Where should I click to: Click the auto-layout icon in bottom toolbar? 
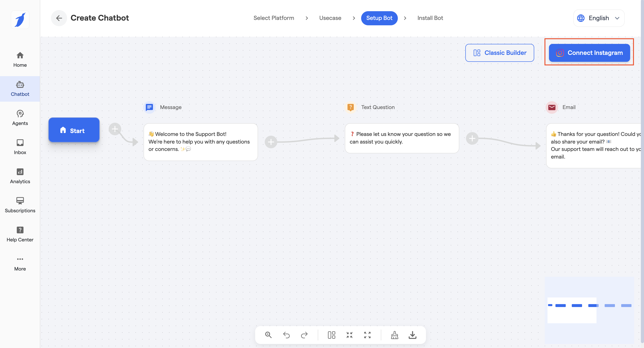point(331,335)
